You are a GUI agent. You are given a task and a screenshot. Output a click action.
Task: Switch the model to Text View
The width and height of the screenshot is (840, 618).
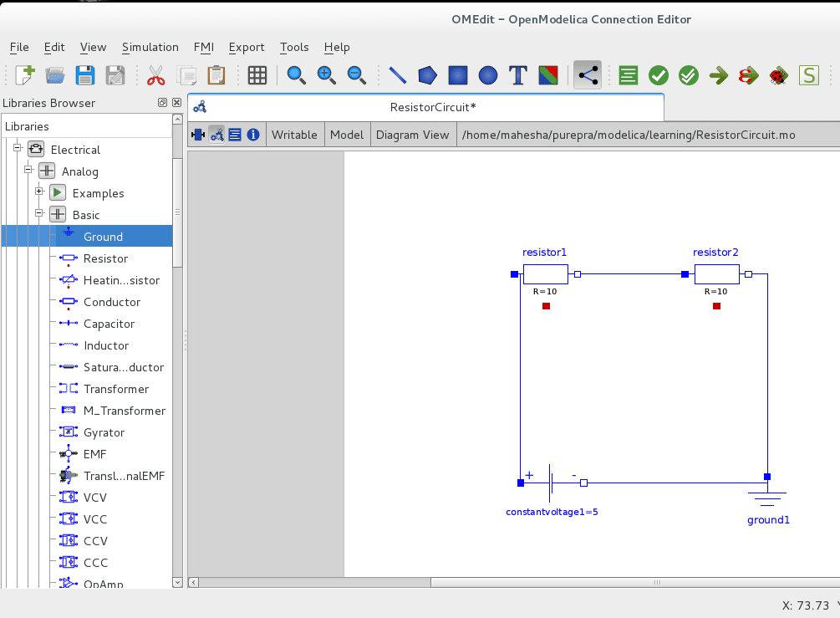(235, 134)
